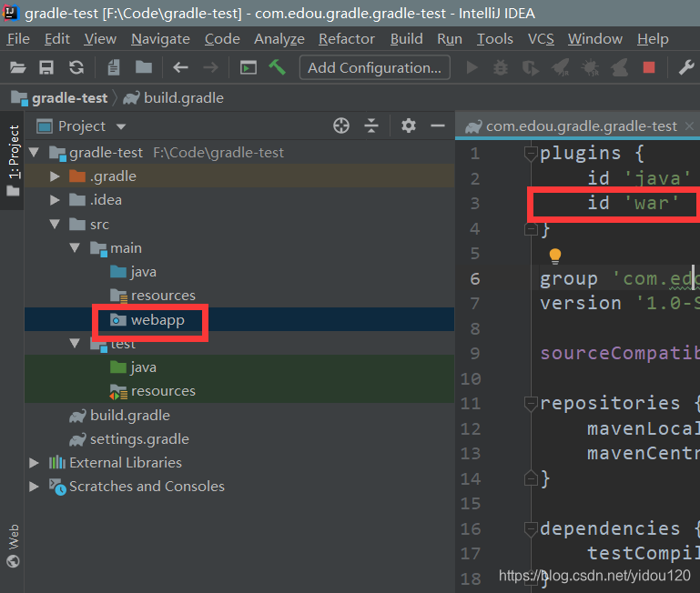Fold the plugins block in editor gutter
The image size is (700, 593).
[531, 154]
